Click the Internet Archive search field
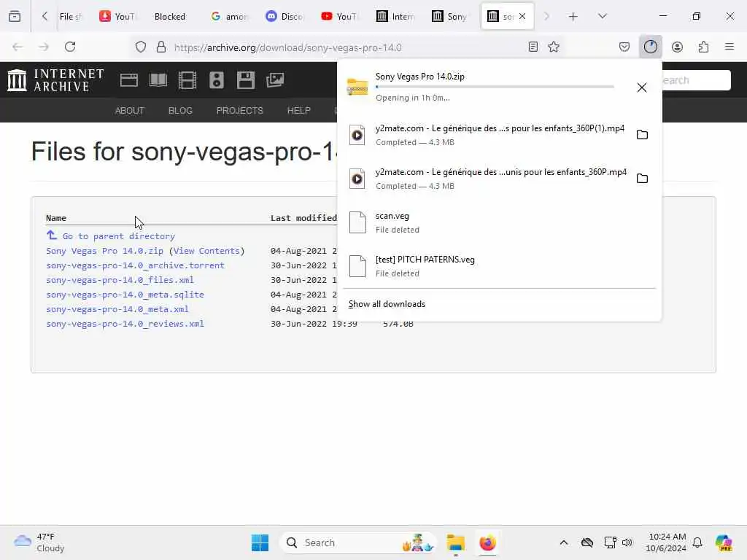Screen dimensions: 747x560 click(695, 80)
